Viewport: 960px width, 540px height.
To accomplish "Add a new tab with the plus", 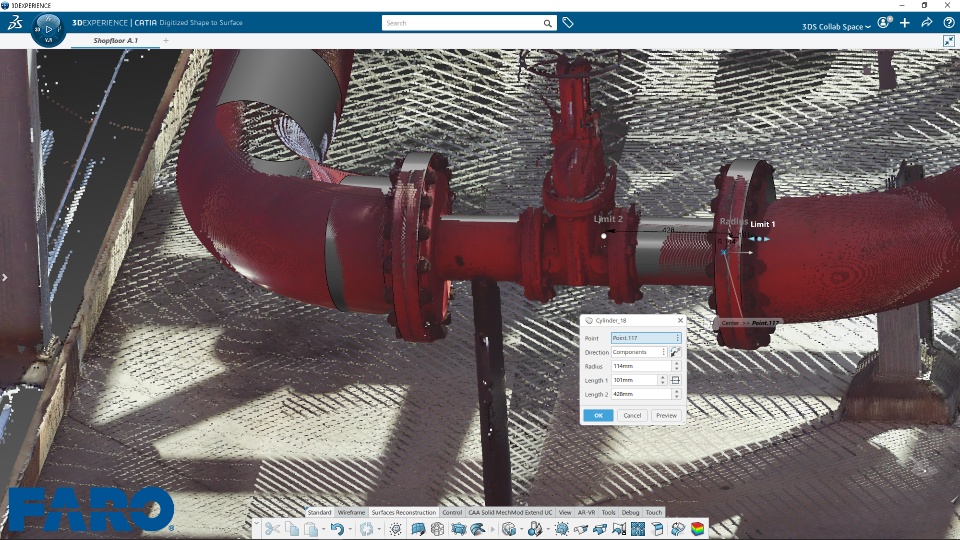I will click(x=166, y=40).
